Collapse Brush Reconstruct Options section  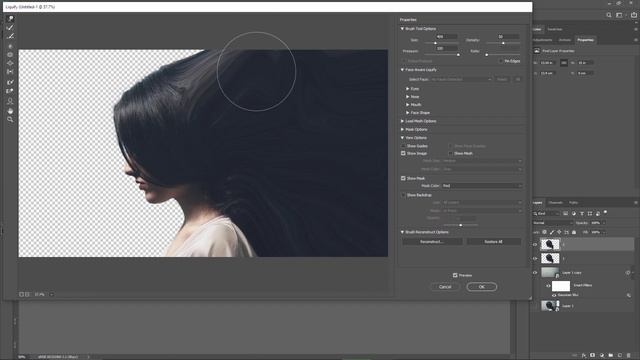(402, 232)
